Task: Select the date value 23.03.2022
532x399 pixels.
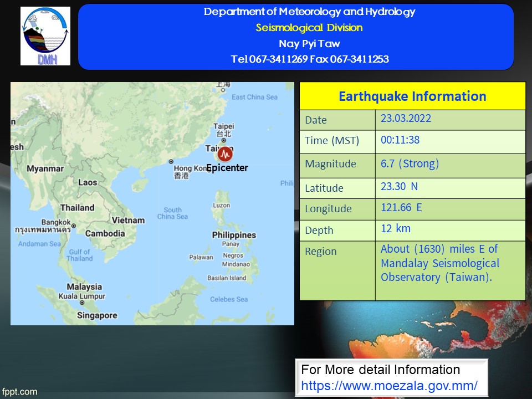Action: 406,118
